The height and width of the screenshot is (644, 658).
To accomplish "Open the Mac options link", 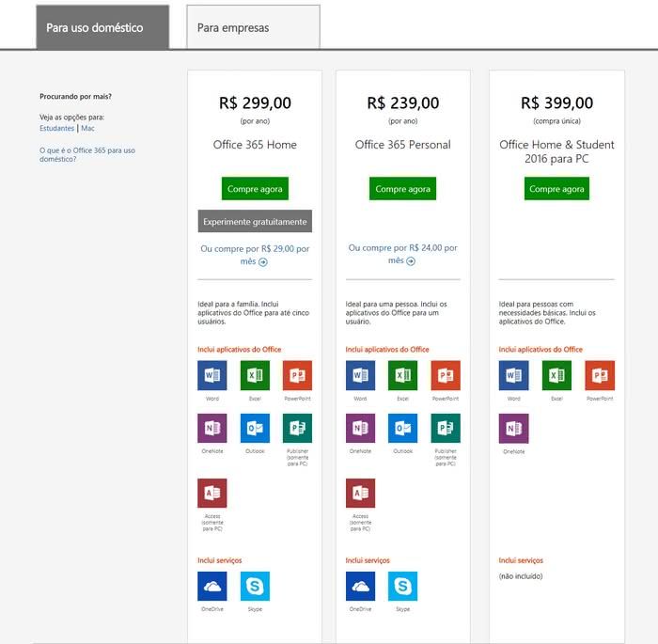I will [x=87, y=128].
